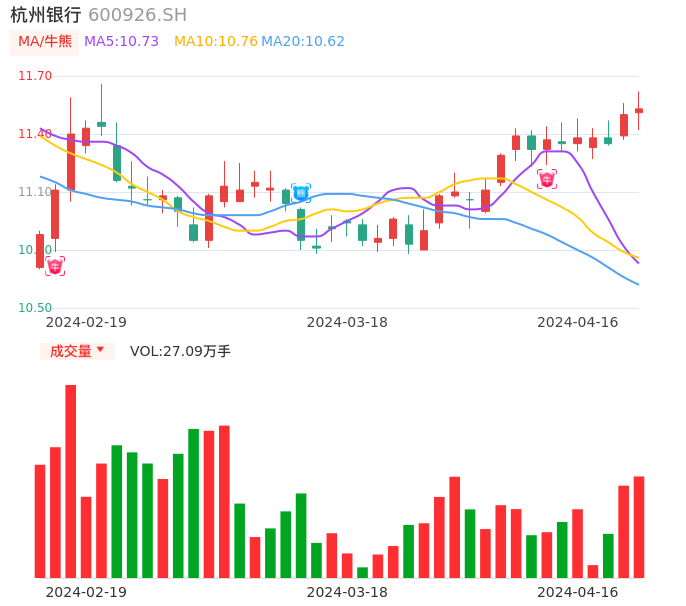The image size is (686, 606).
Task: Click the 11.70 price axis label
Action: [35, 76]
